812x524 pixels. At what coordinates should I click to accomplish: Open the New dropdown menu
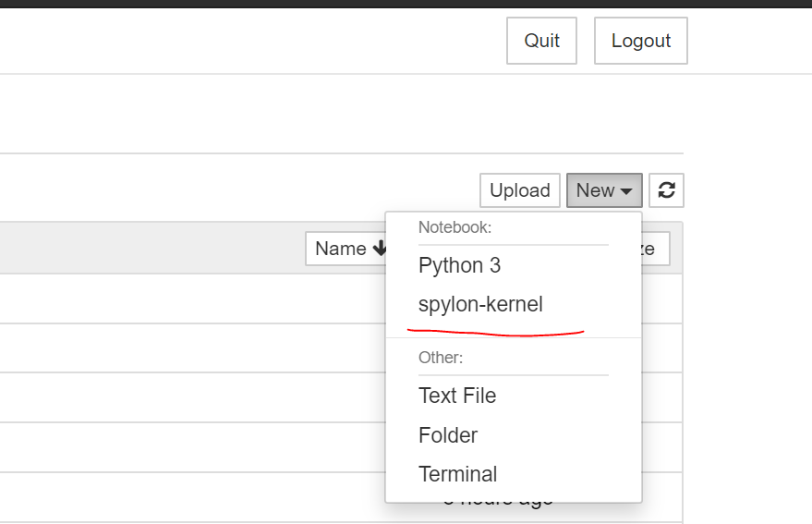pyautogui.click(x=604, y=190)
